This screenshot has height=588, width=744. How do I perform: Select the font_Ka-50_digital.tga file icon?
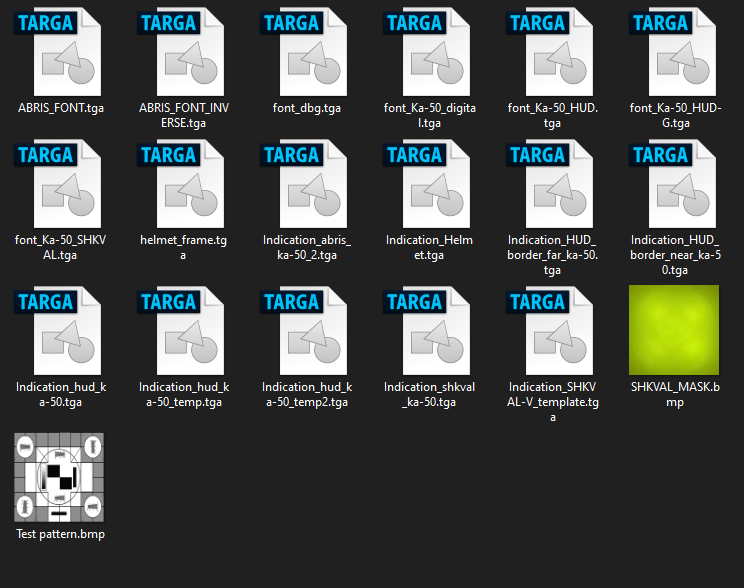click(427, 51)
